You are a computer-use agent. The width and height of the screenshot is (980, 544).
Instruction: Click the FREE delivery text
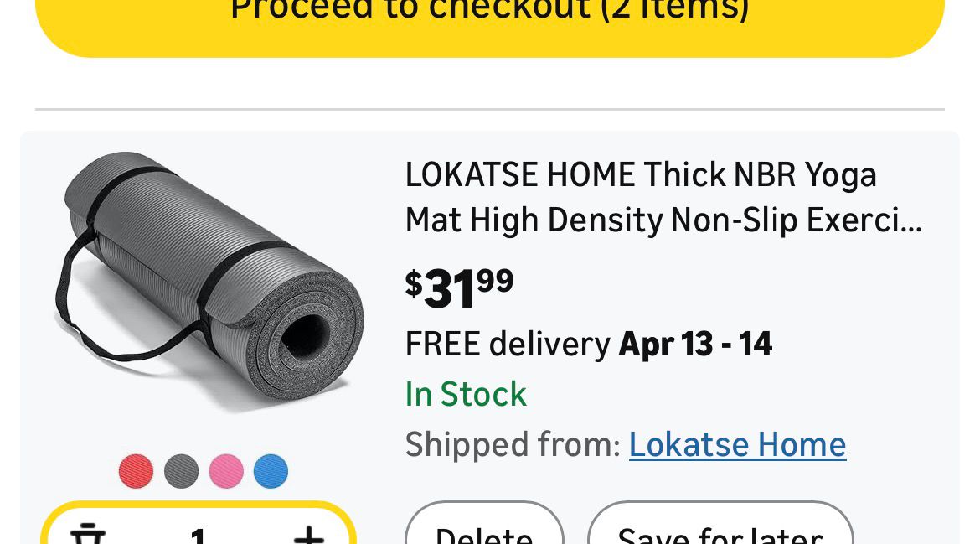pyautogui.click(x=508, y=345)
